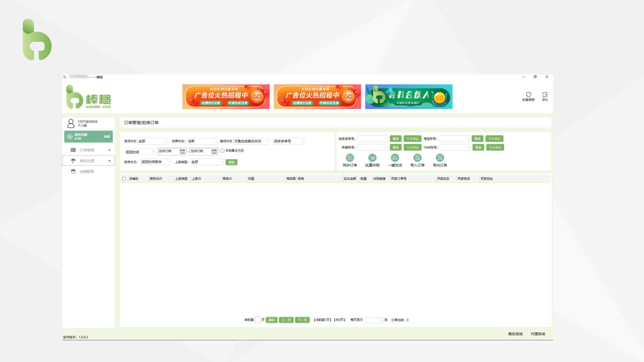Open the 售后状态 dropdown
The image size is (644, 362).
251,141
